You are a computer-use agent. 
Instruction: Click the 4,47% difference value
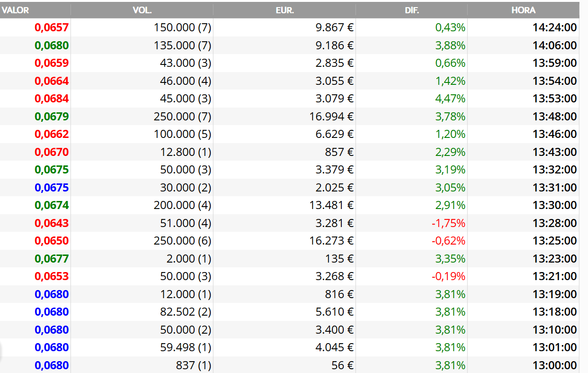click(450, 99)
